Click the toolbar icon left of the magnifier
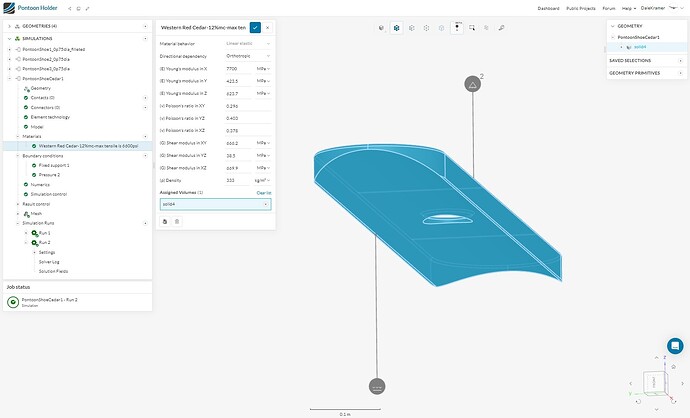Viewport: 690px width, 418px height. (x=486, y=28)
